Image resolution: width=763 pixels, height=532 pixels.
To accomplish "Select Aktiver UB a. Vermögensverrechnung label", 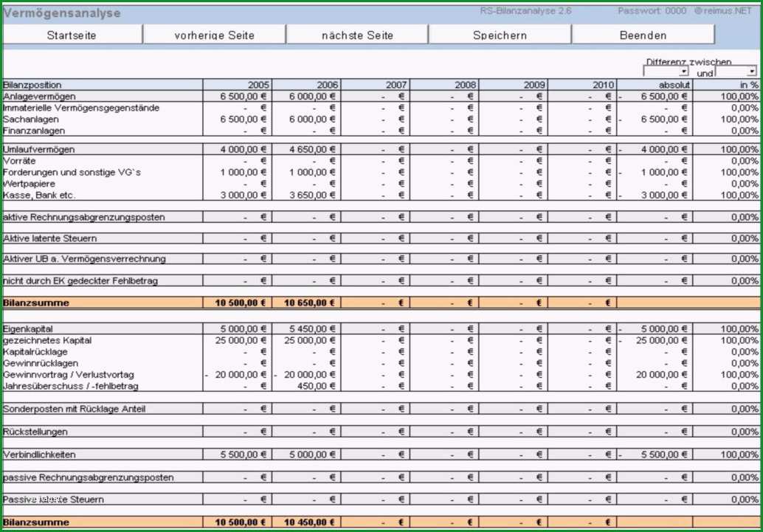I will (84, 259).
